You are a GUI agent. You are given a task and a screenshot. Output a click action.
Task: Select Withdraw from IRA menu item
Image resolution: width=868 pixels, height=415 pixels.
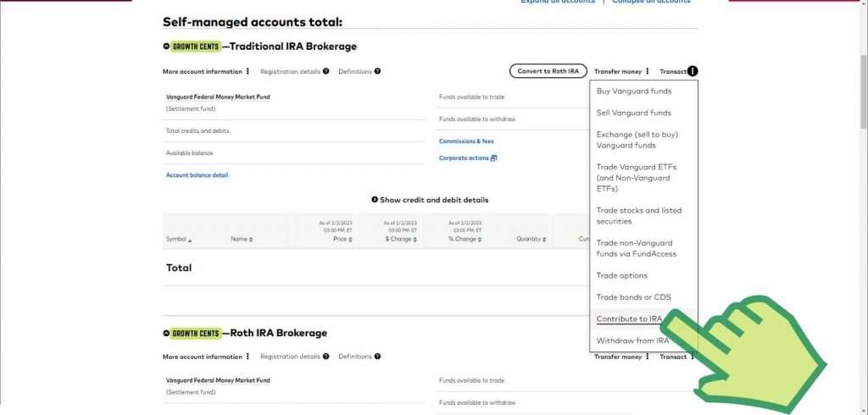(x=632, y=340)
